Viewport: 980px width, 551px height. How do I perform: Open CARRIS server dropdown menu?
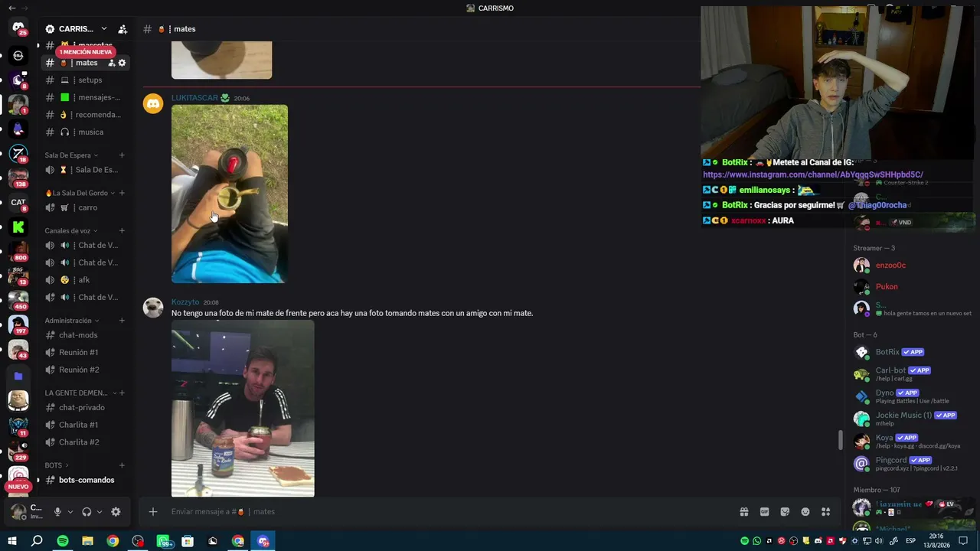[104, 29]
